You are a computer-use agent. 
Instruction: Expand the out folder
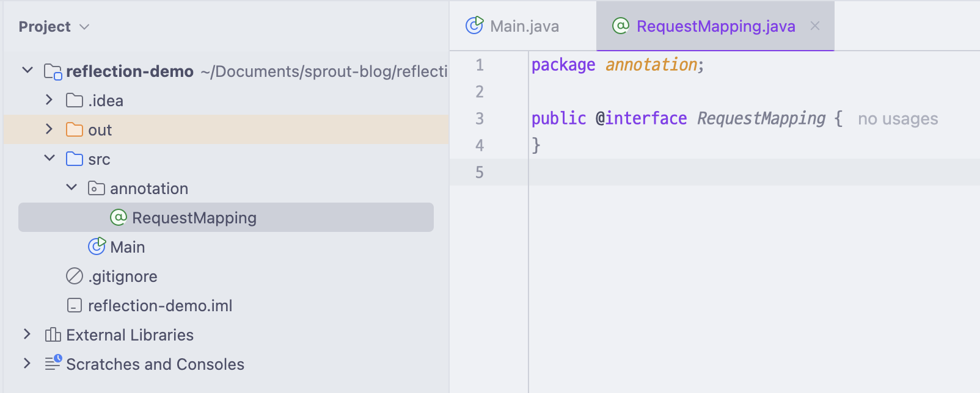(x=49, y=129)
